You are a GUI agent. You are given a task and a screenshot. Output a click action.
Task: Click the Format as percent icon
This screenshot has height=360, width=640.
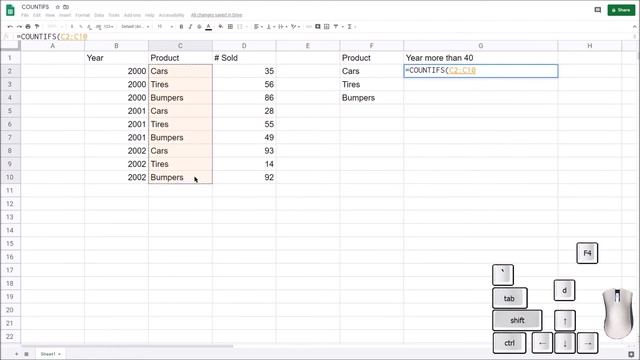click(81, 27)
